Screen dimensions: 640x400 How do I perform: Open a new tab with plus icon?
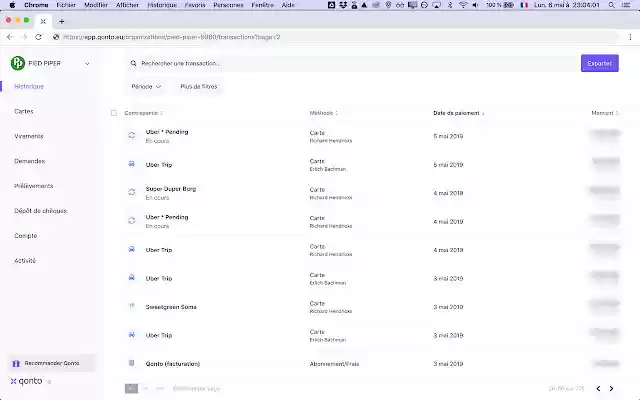62,21
